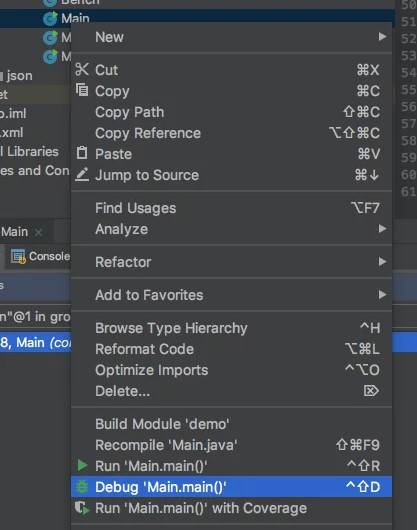Select Copy from the context menu

231,91
